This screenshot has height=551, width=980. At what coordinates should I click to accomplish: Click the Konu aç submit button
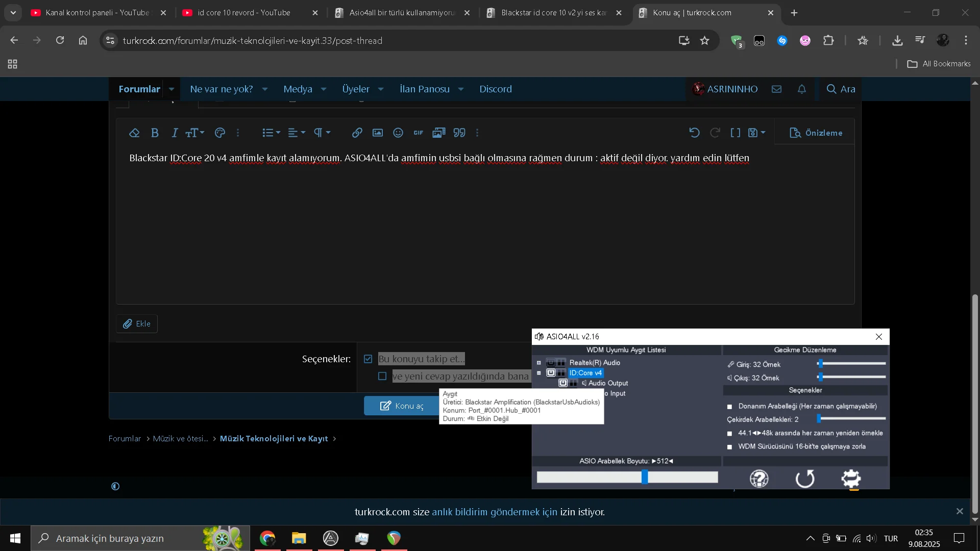coord(402,406)
